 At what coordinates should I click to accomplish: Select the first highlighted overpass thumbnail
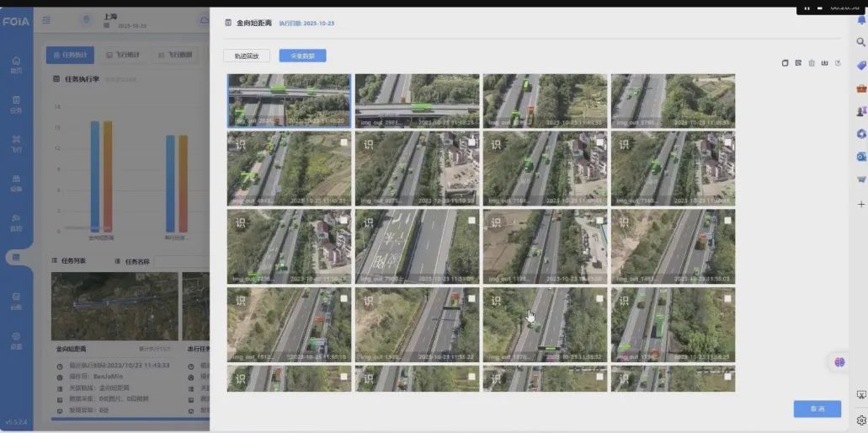click(289, 100)
